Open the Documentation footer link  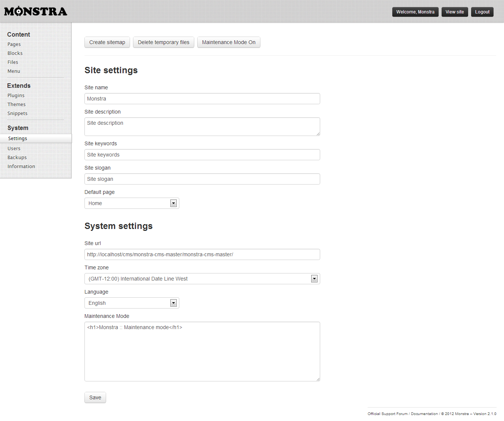[x=424, y=414]
